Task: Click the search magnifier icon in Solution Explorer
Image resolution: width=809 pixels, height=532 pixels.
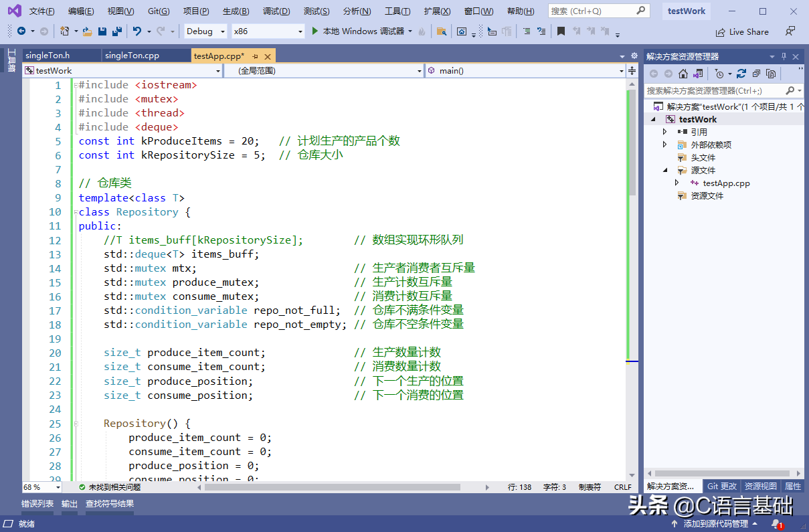Action: tap(790, 90)
